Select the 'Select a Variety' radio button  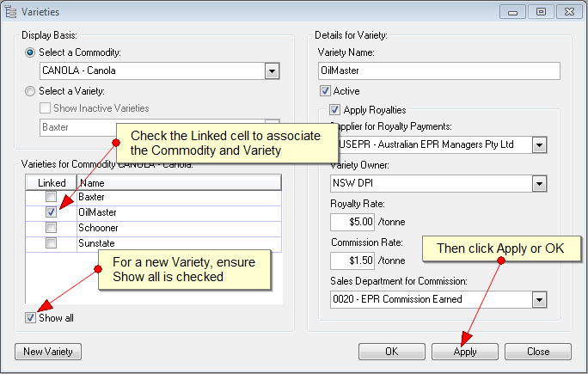(31, 91)
